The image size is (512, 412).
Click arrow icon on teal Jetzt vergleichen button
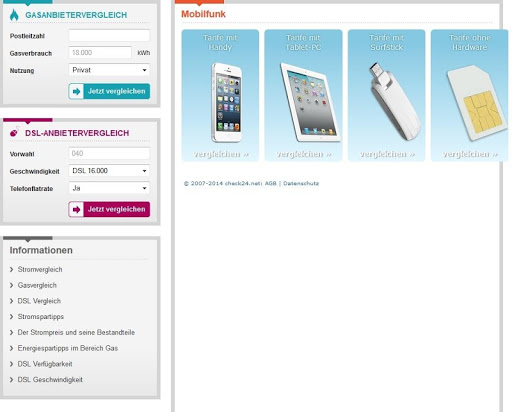(76, 91)
